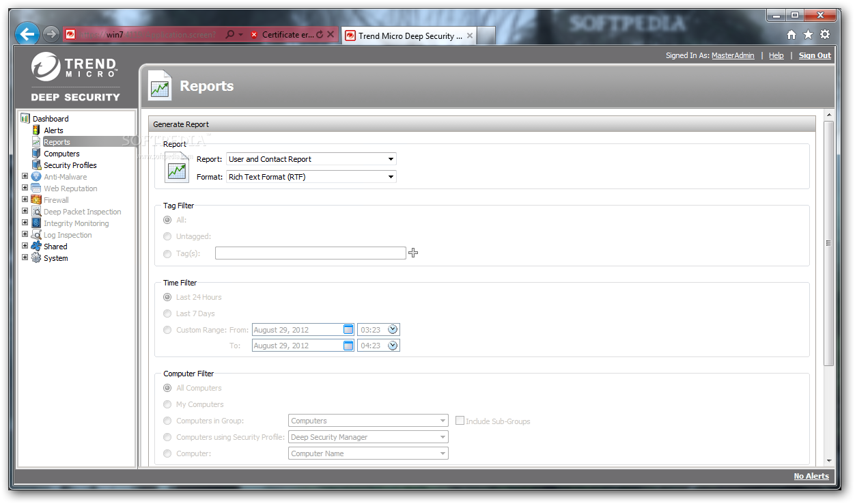Click the Deep Packet Inspection icon
Screen dimensions: 855x504
tap(36, 211)
